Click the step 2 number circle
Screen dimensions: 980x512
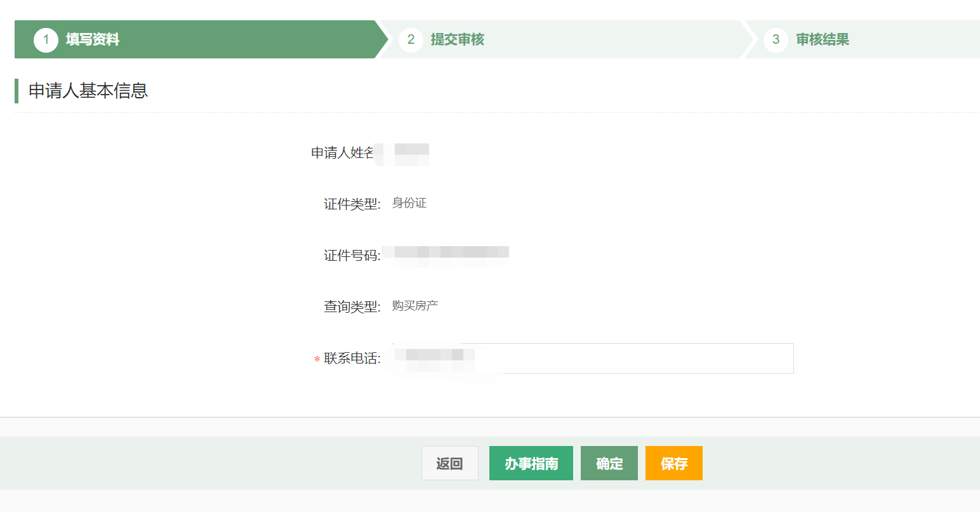[x=411, y=39]
